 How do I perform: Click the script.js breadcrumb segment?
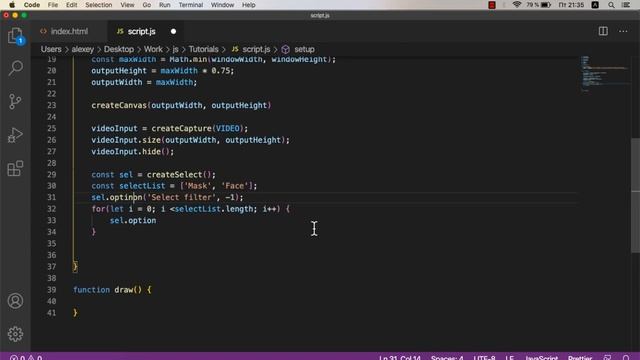(x=251, y=49)
